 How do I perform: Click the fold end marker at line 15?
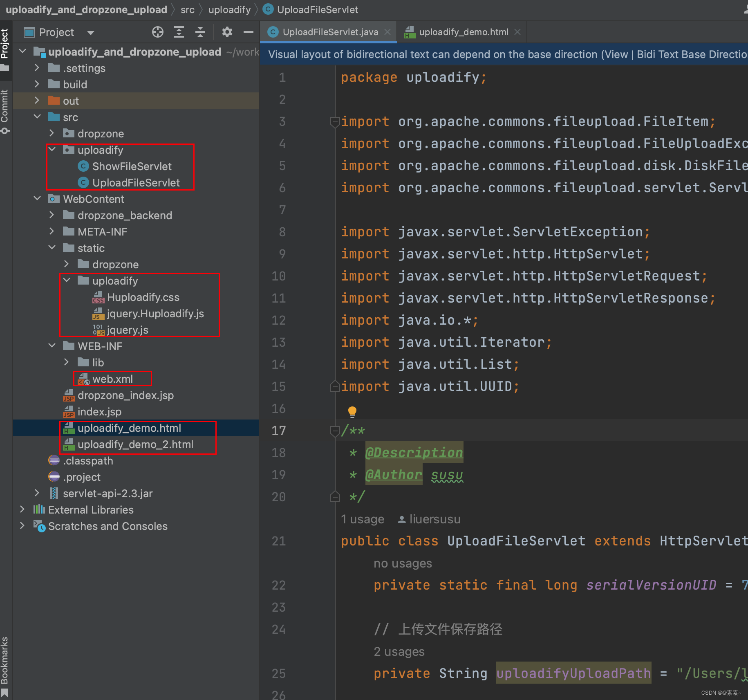click(x=335, y=386)
